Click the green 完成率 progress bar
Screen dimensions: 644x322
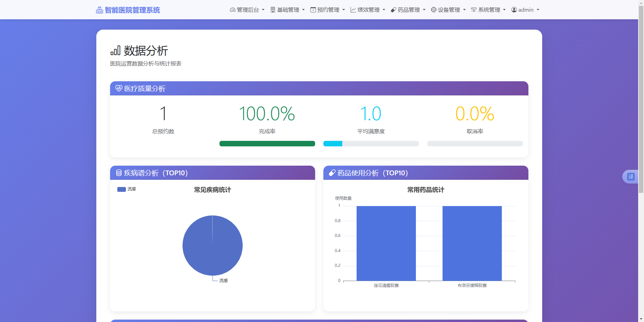(x=267, y=144)
